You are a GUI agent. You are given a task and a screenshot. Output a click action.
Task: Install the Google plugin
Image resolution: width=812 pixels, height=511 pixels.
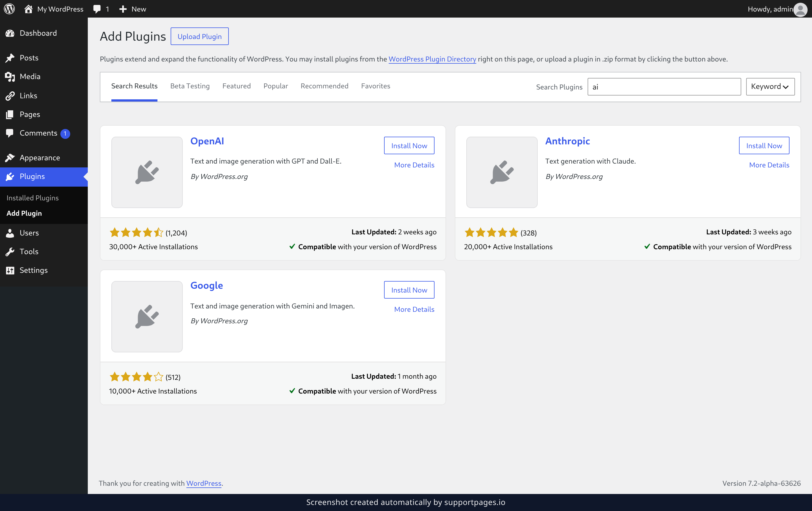[409, 290]
